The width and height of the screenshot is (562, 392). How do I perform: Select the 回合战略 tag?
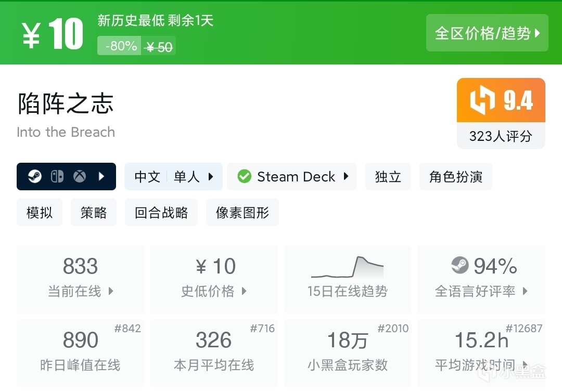point(161,213)
